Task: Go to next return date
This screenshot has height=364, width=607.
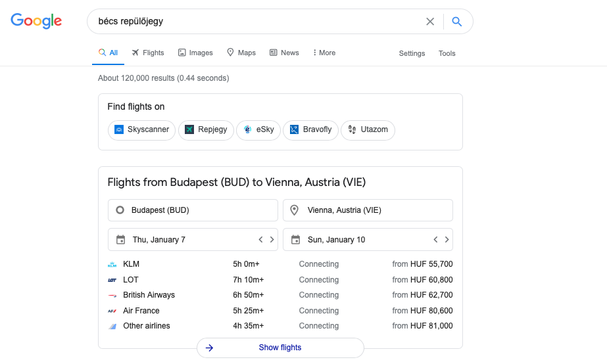Action: click(x=447, y=239)
